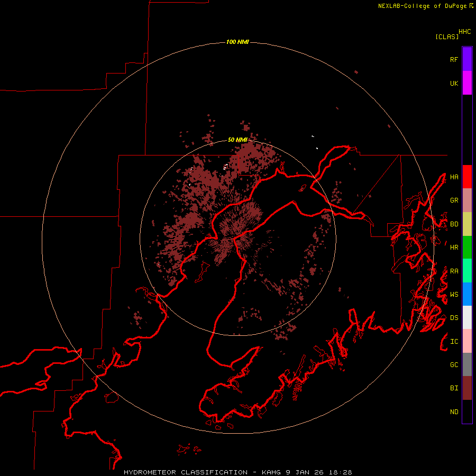Click the GR legend label
Viewport: 476px width, 476px height.
[454, 200]
